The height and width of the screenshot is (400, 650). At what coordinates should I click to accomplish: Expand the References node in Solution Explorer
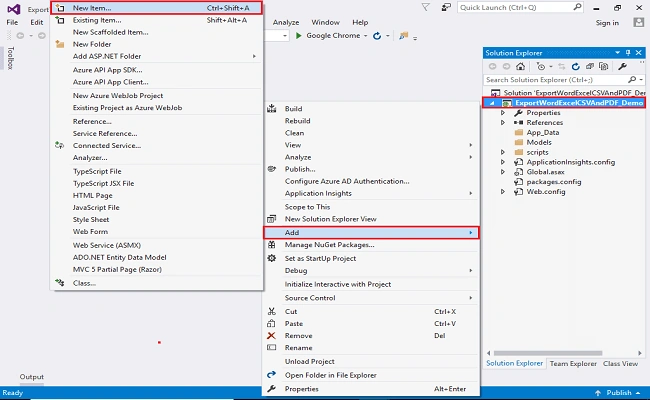click(x=503, y=122)
